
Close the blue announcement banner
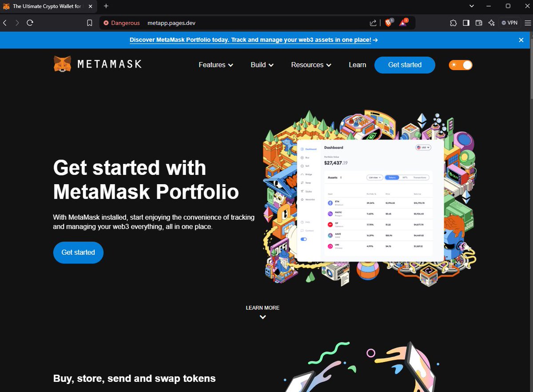click(x=521, y=40)
